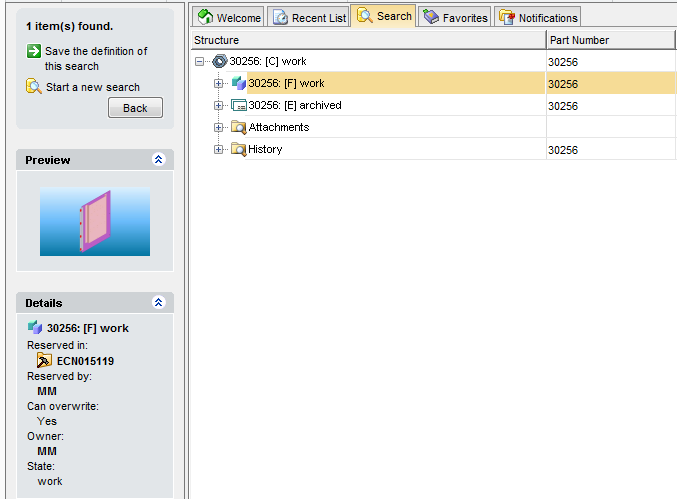Click the Structure column header
This screenshot has width=677, height=499.
pos(369,40)
